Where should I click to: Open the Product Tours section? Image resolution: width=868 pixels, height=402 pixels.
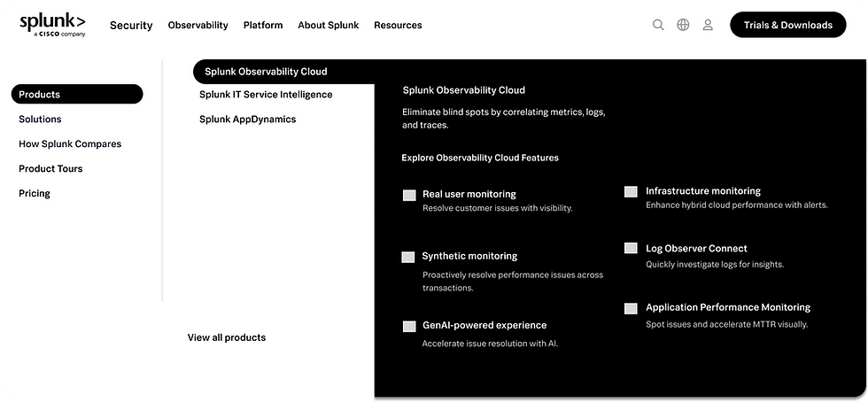point(50,169)
